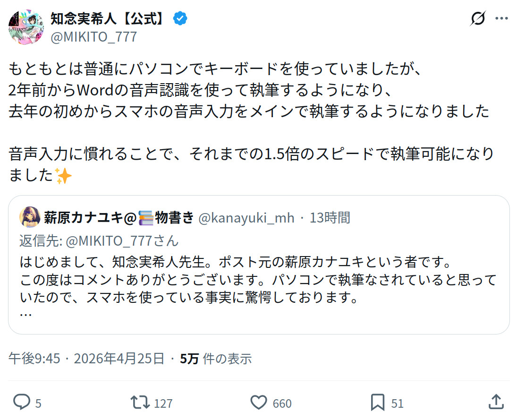Open the share post menu
The width and height of the screenshot is (517, 420).
click(x=496, y=402)
